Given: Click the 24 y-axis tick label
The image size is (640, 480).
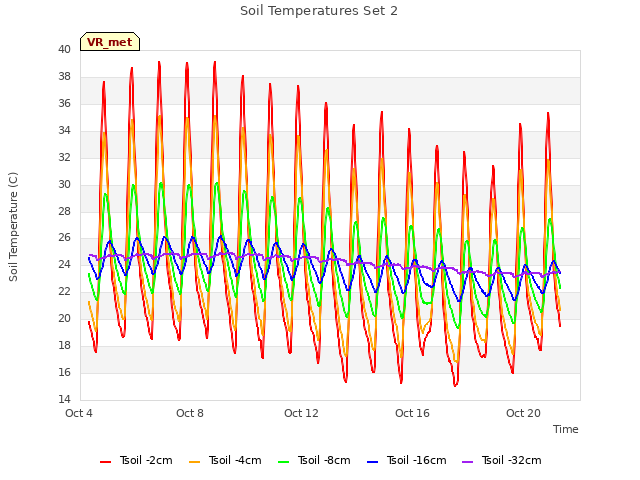Looking at the screenshot, I should [x=64, y=264].
